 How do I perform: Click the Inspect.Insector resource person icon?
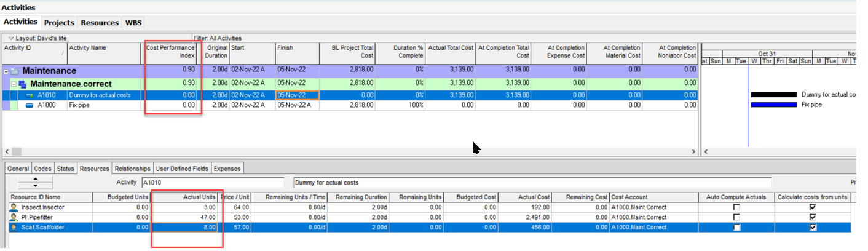(x=14, y=208)
